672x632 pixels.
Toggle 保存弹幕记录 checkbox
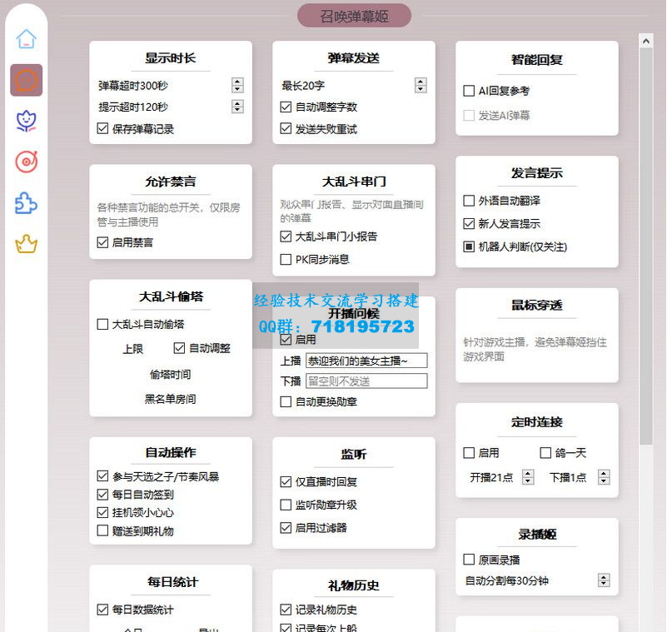103,129
